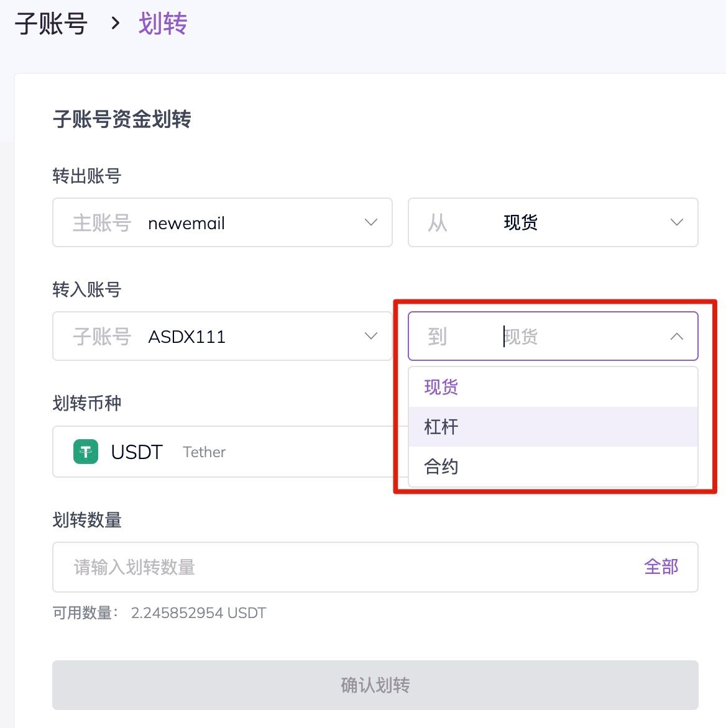This screenshot has height=728, width=726.
Task: Click the chevron in the newemail field
Action: 371,222
